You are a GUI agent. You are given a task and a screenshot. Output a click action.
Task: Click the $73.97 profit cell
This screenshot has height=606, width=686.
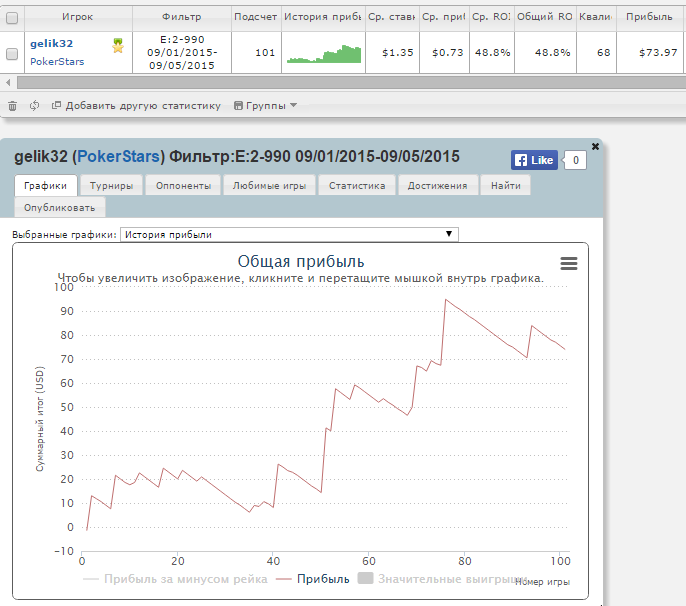(x=649, y=53)
